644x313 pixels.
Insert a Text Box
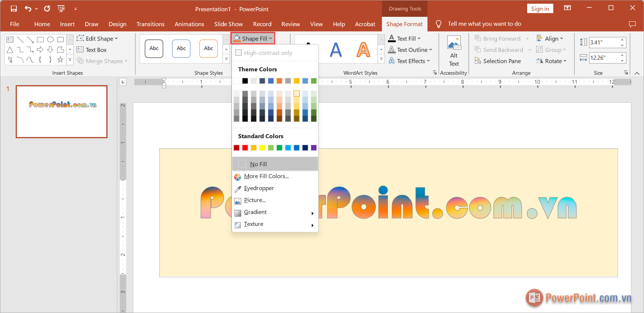[x=92, y=50]
